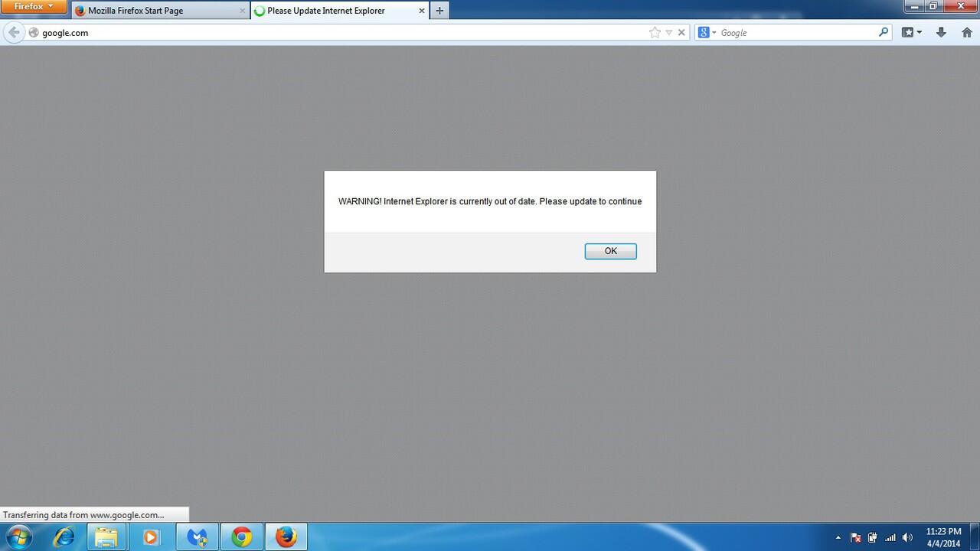
Task: Open Action Center flag icon
Action: pyautogui.click(x=856, y=537)
